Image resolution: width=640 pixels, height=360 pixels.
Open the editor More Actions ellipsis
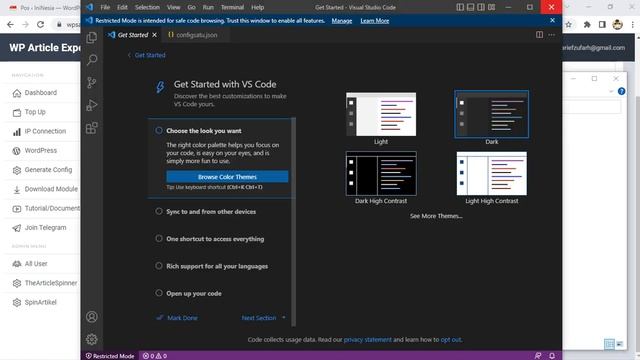[551, 35]
